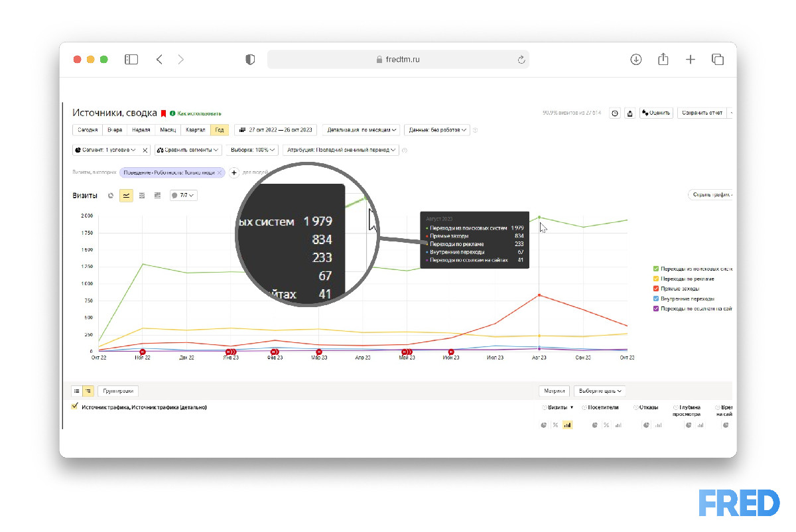This screenshot has height=532, width=796.
Task: Open 'Детализация: по месяцам' dropdown
Action: (362, 130)
